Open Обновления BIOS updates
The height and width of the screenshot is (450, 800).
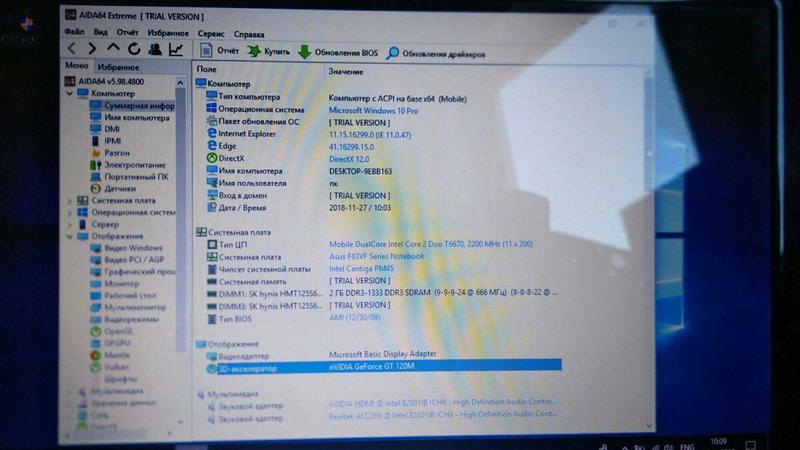pyautogui.click(x=338, y=53)
